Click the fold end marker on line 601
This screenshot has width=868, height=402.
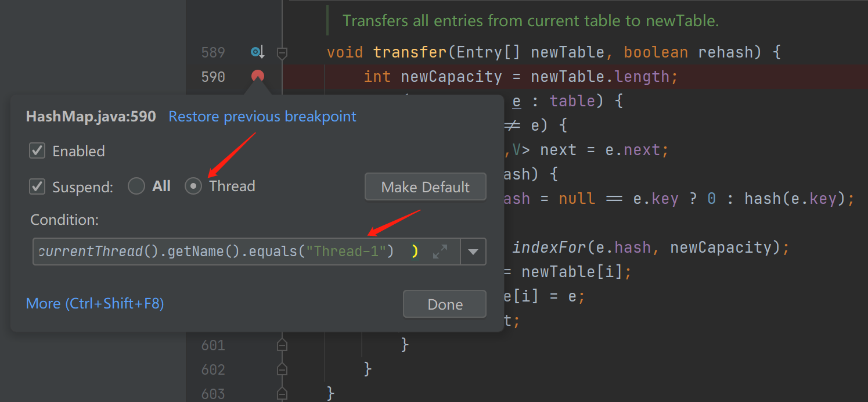pos(282,345)
